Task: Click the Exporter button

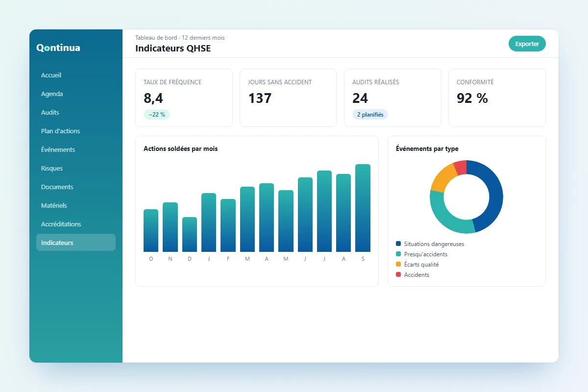Action: click(x=527, y=44)
